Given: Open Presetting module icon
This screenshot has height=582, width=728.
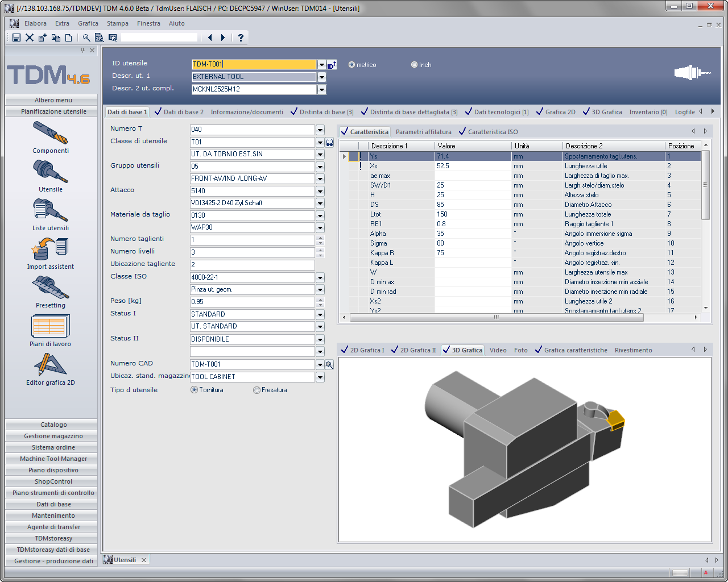Looking at the screenshot, I should click(51, 288).
